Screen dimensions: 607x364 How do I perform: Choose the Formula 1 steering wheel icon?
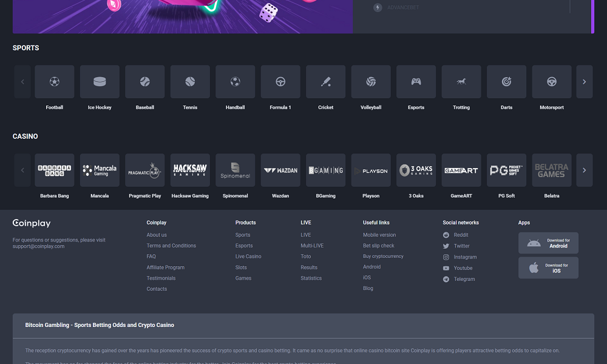click(x=280, y=82)
